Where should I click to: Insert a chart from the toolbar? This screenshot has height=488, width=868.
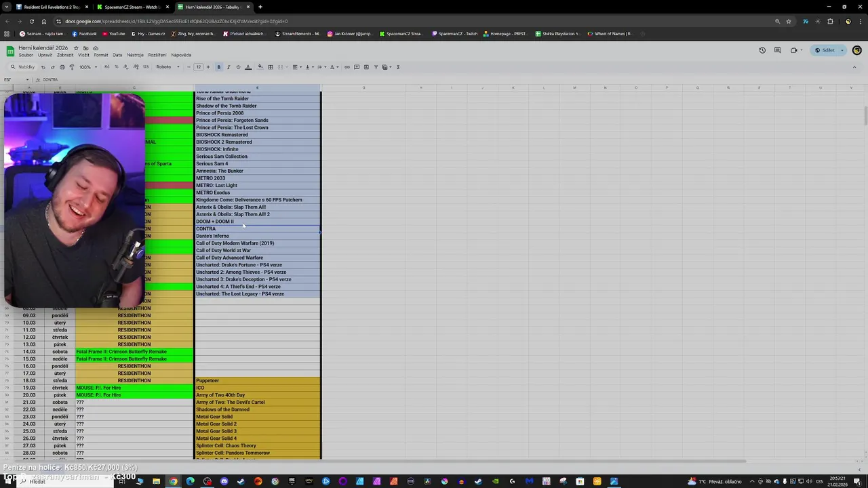click(x=366, y=67)
